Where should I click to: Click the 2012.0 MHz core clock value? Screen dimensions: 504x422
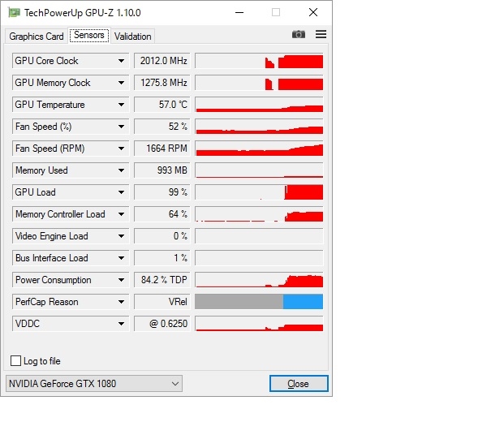pos(162,61)
